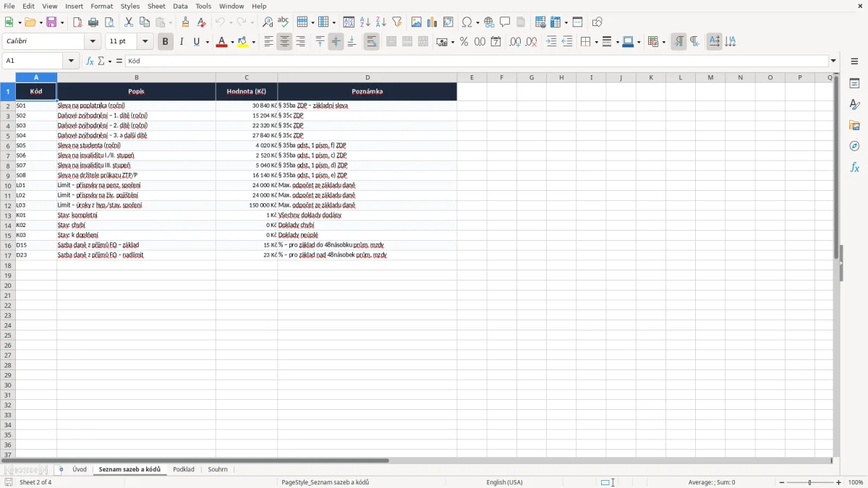
Task: Toggle Align Right
Action: pyautogui.click(x=301, y=42)
